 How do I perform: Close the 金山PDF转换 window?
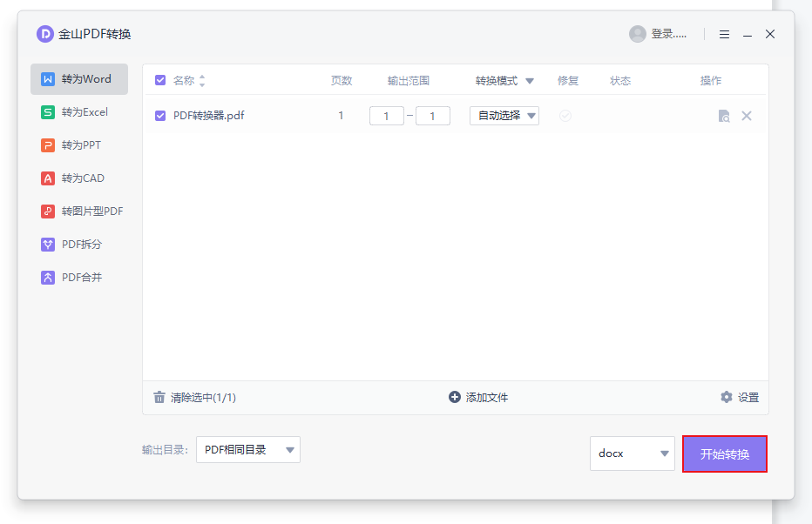(770, 34)
